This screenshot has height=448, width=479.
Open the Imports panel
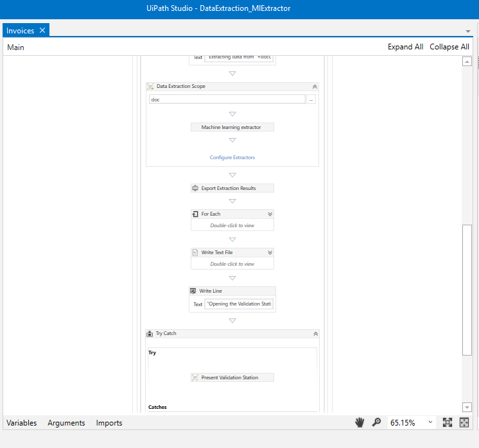click(109, 423)
